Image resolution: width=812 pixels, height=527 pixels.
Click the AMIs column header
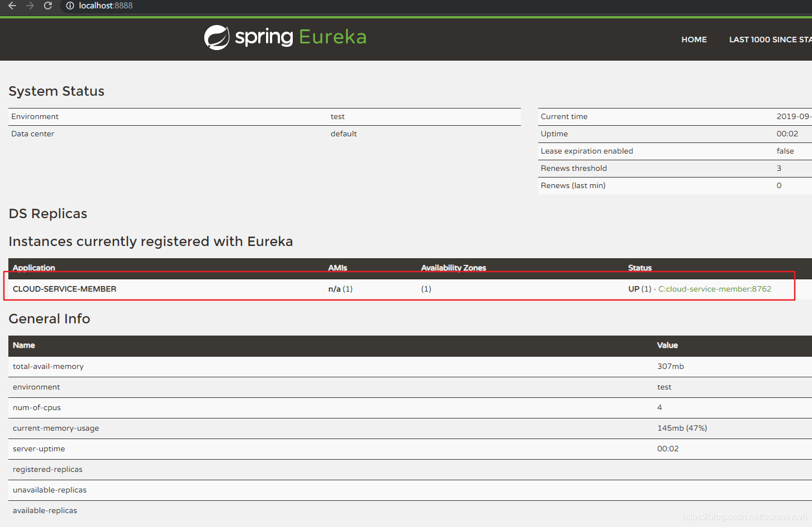pyautogui.click(x=338, y=268)
